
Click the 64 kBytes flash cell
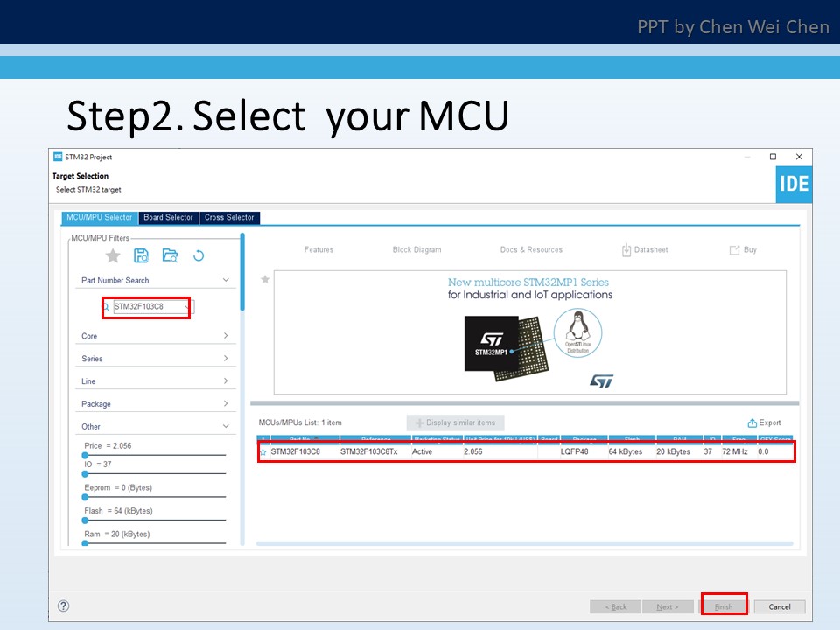(x=625, y=451)
